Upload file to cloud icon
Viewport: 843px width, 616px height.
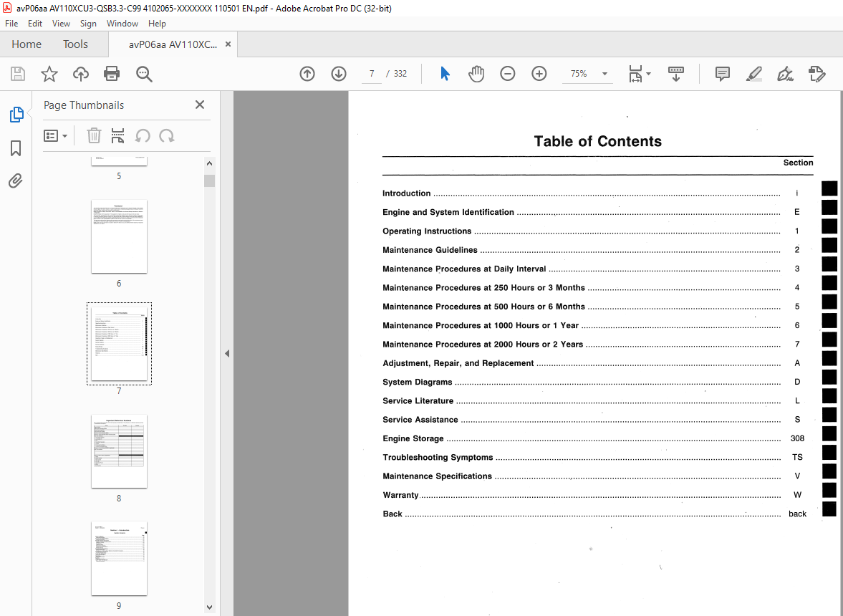click(81, 74)
